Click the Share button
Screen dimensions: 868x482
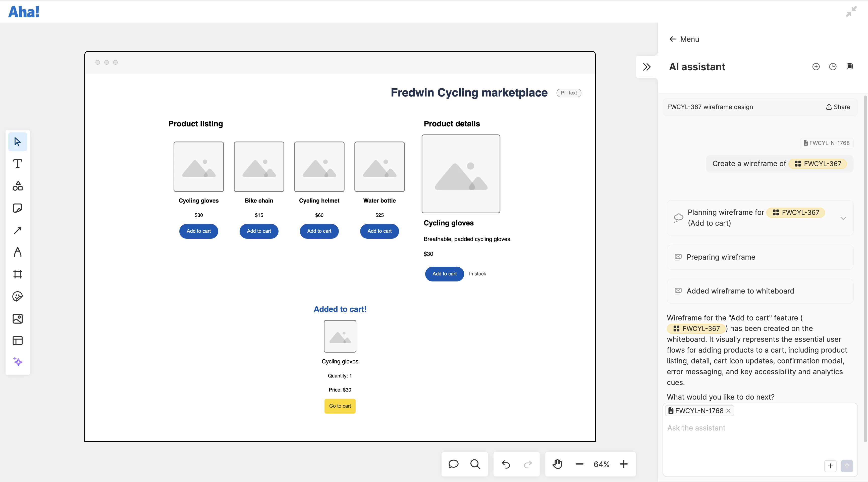coord(838,107)
